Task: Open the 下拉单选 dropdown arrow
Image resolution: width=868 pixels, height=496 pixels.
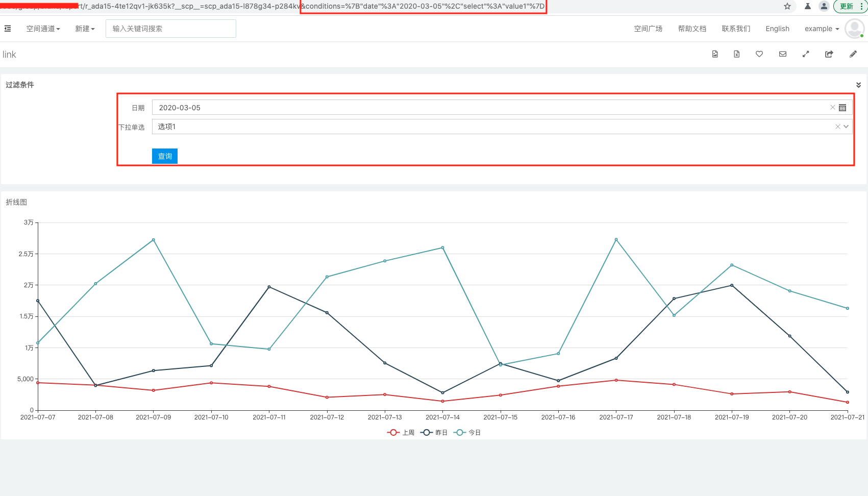Action: (846, 127)
